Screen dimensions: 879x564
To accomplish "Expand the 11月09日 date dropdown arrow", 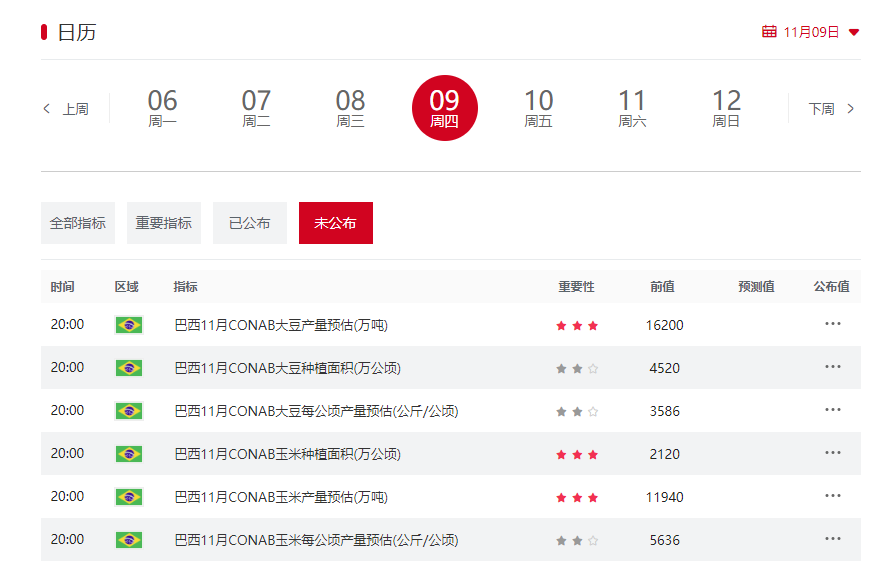I will tap(853, 33).
